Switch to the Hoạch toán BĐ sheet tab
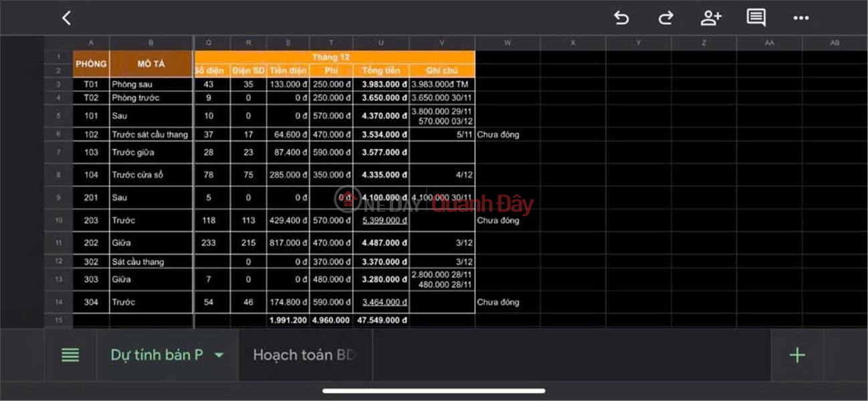Viewport: 868px width, 401px height. (x=304, y=355)
